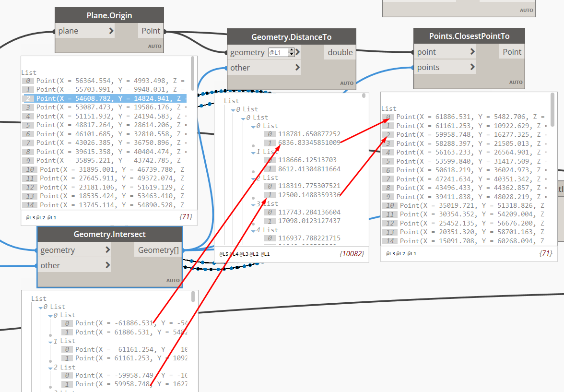Select the highlighted item 2 Point X = 54608.782
The image size is (564, 392).
point(110,98)
